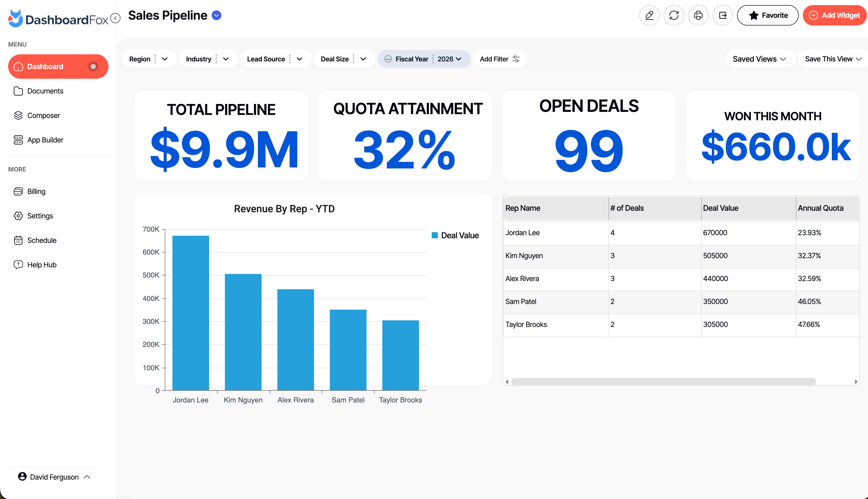Click the Composer layers icon

click(18, 115)
